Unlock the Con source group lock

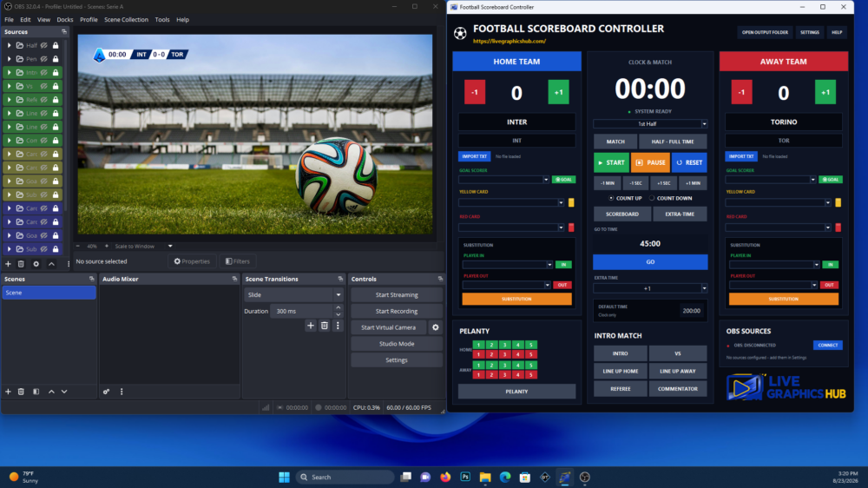pos(56,140)
